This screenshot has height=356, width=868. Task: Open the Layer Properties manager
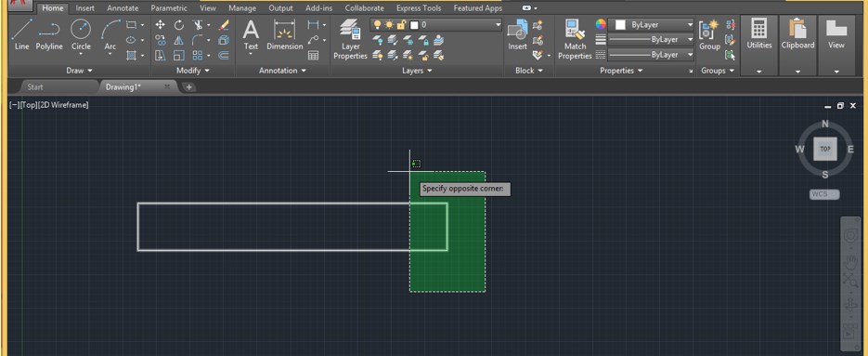point(350,39)
